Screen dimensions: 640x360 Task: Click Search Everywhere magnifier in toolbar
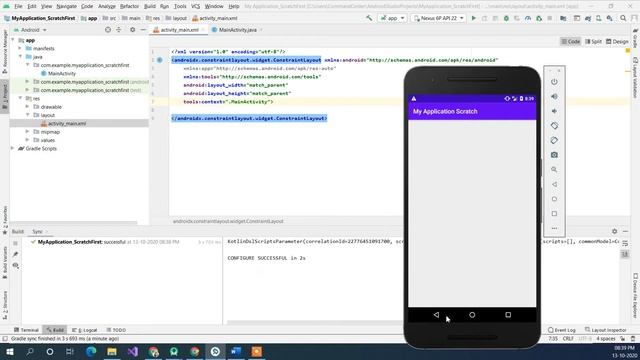tap(623, 18)
